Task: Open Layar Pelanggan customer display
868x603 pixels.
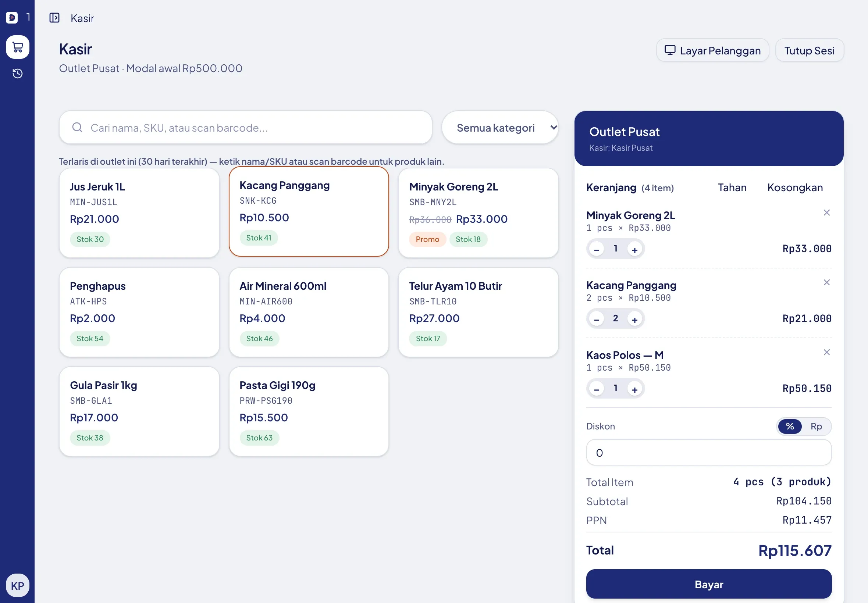Action: pyautogui.click(x=712, y=50)
